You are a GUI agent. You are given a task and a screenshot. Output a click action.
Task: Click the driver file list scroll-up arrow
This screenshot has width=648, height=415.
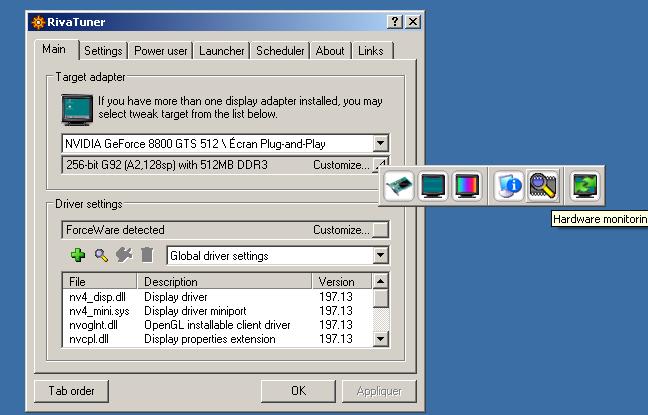[380, 281]
